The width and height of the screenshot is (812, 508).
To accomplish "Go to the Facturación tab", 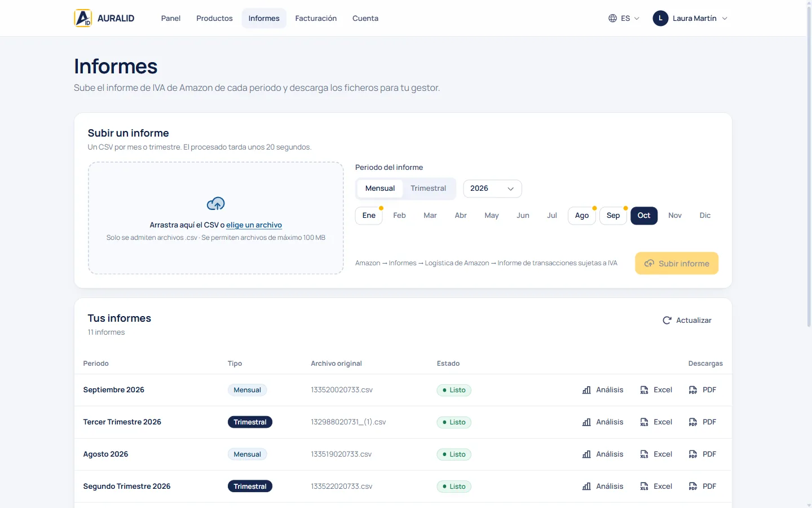I will pos(316,18).
